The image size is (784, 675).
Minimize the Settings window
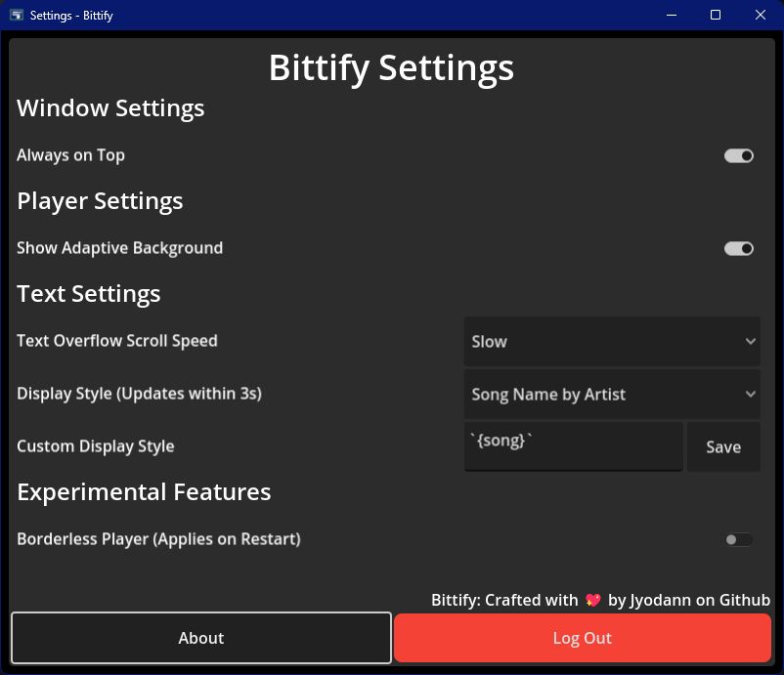(x=672, y=15)
